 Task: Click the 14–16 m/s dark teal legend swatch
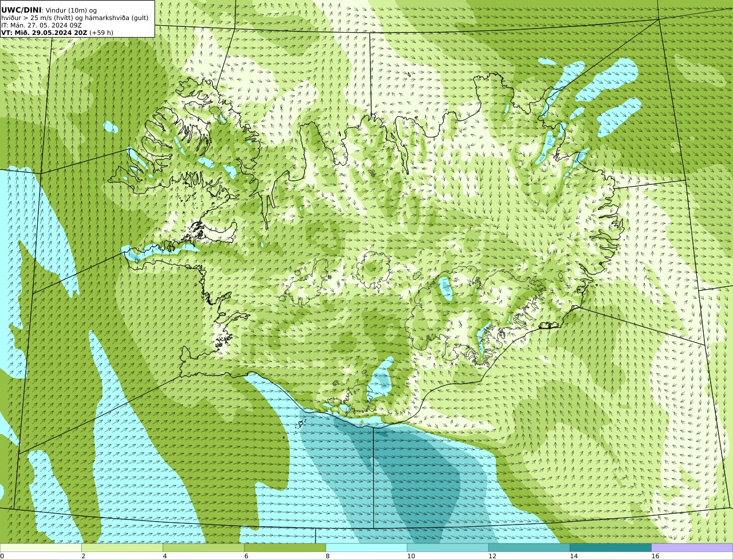[610, 548]
